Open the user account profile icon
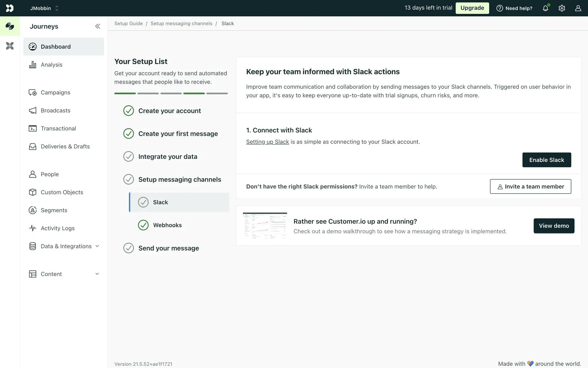This screenshot has height=368, width=588. pyautogui.click(x=578, y=8)
